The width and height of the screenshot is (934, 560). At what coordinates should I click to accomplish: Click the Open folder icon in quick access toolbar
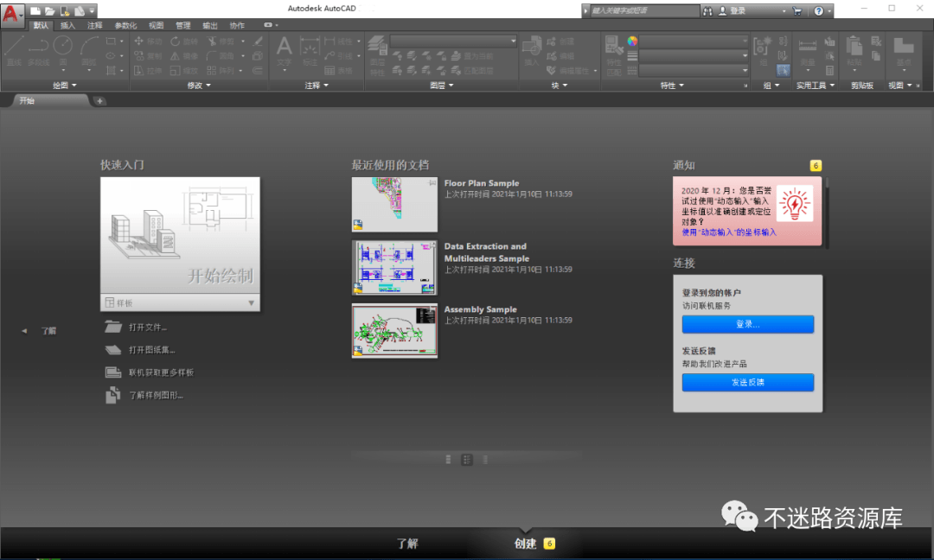pyautogui.click(x=50, y=10)
